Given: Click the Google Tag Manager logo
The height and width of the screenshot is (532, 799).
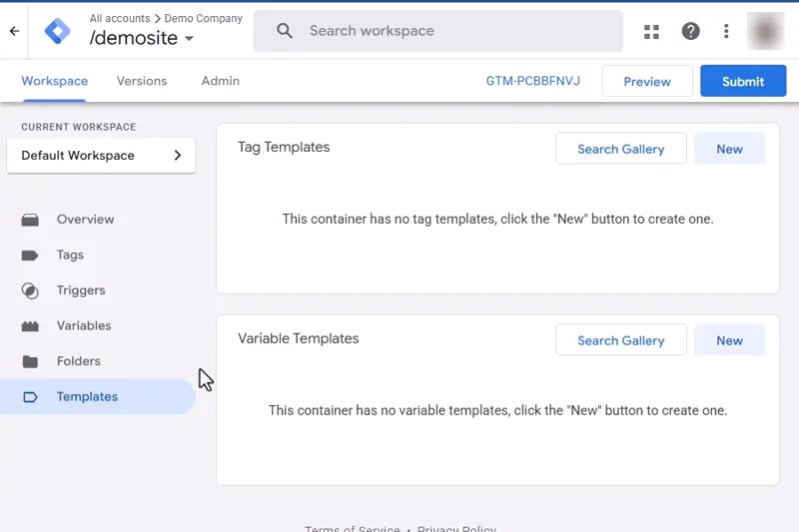Looking at the screenshot, I should (58, 31).
